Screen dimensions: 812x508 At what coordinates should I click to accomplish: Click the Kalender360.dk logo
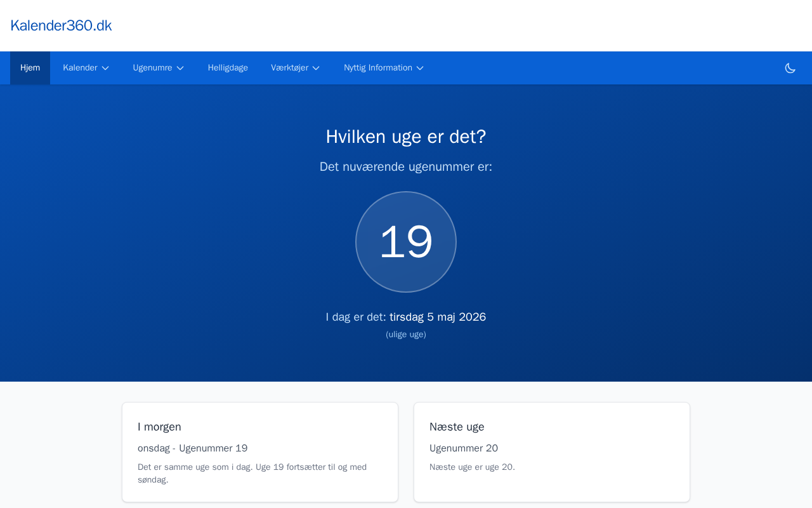pos(61,25)
